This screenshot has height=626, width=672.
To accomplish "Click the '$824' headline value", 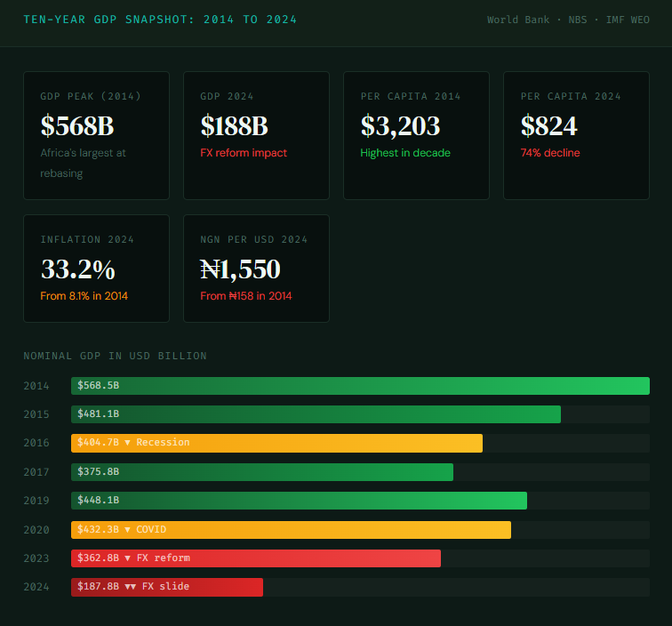I will pos(549,126).
